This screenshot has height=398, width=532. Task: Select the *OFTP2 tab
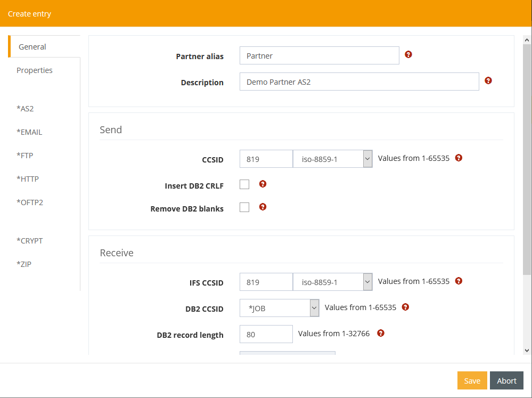[x=29, y=202]
